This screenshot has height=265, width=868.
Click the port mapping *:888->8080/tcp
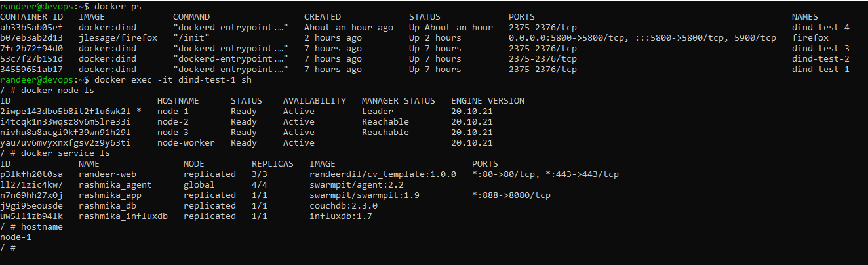pos(511,195)
